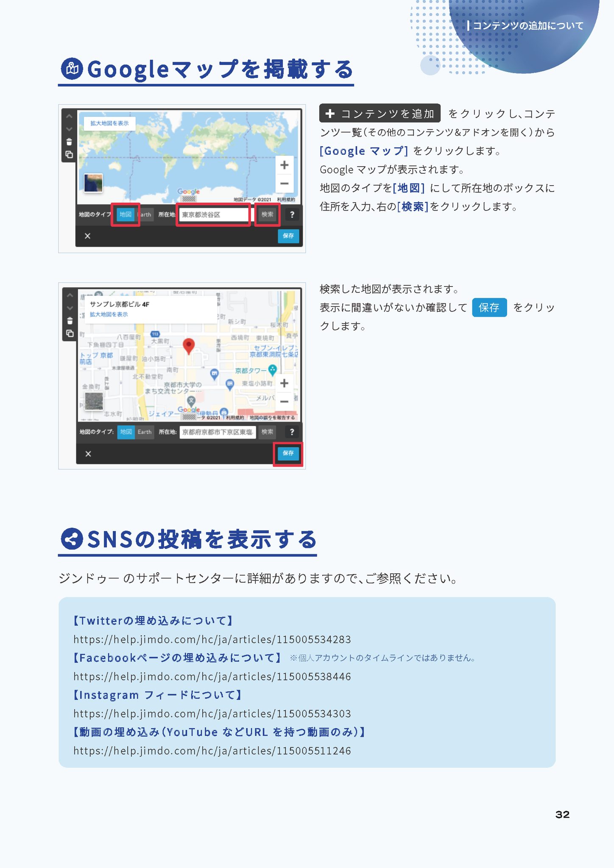Zoom out on the Kyoto map
This screenshot has width=614, height=868.
point(285,401)
